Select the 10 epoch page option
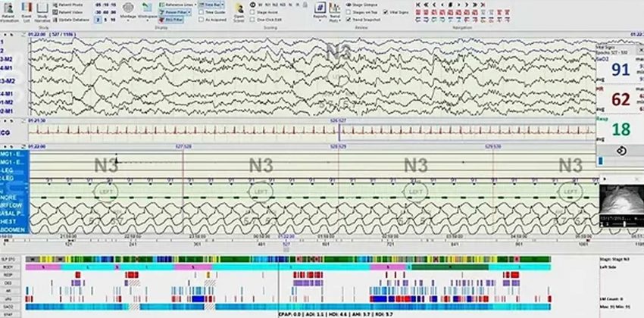This screenshot has width=644, height=318. click(113, 20)
